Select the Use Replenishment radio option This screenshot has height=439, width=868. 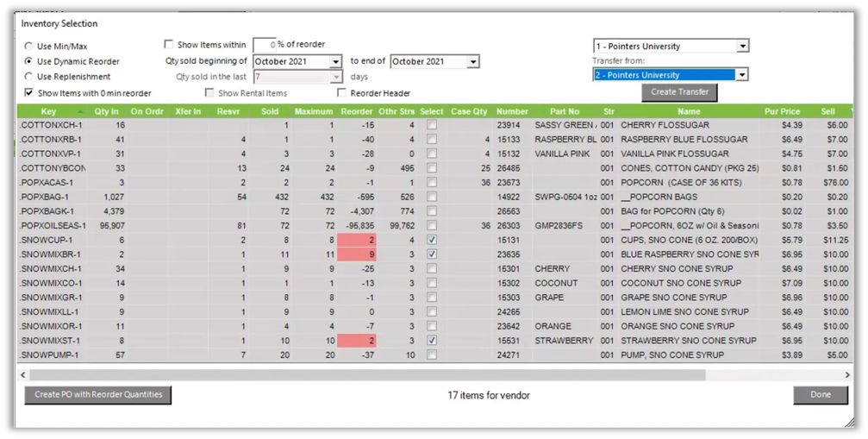(29, 77)
